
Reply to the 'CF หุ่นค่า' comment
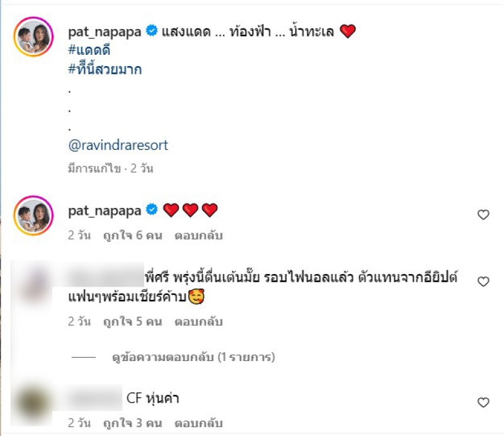pos(198,423)
